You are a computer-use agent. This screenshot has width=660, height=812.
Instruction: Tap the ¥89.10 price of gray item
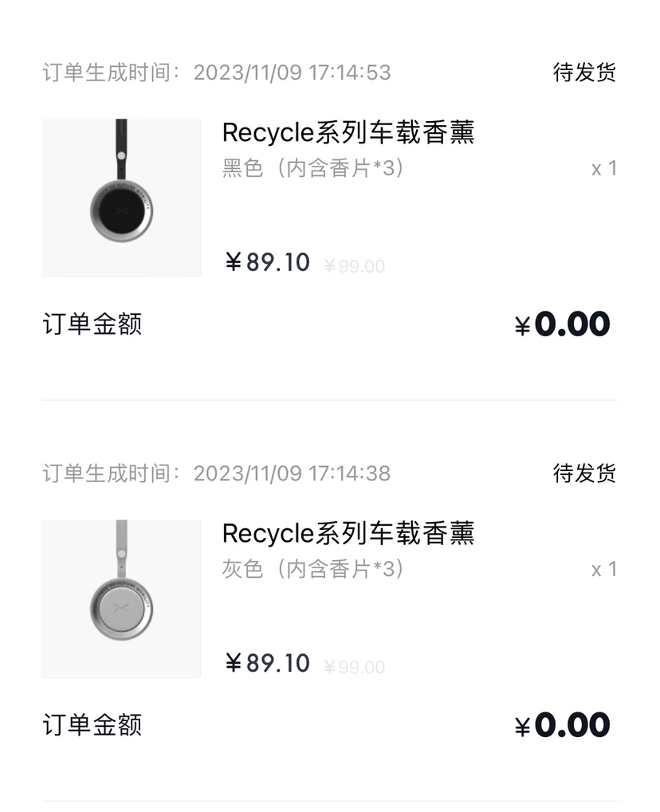[267, 663]
